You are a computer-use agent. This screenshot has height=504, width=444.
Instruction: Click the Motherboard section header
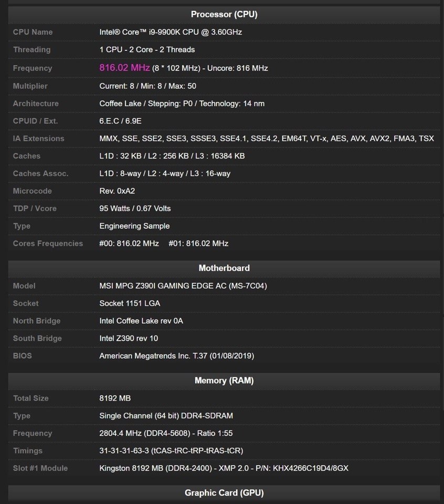(224, 268)
